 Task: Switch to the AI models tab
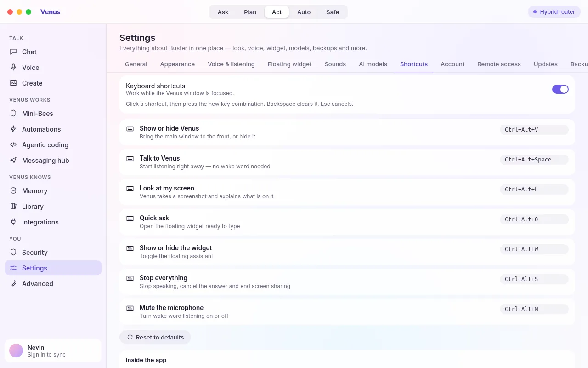tap(373, 64)
